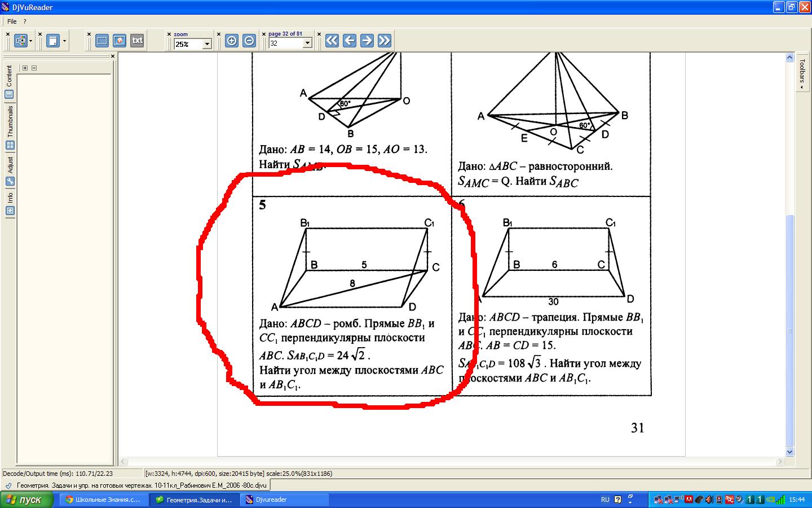Zoom out using the minus icon

[249, 40]
